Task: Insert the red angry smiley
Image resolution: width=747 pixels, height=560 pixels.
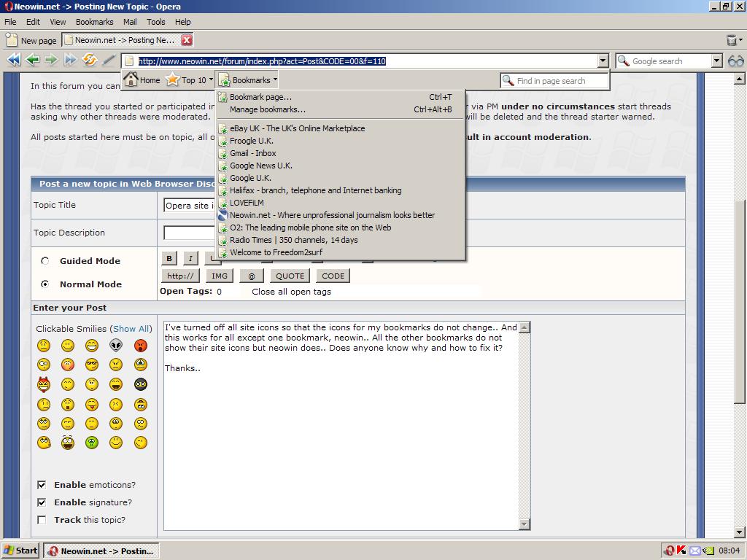Action: 141,345
